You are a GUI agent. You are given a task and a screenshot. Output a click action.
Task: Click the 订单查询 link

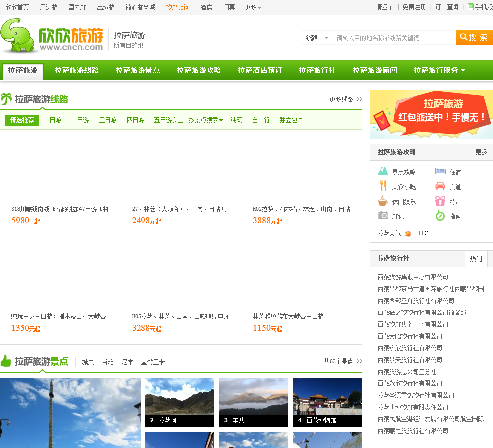click(x=447, y=7)
